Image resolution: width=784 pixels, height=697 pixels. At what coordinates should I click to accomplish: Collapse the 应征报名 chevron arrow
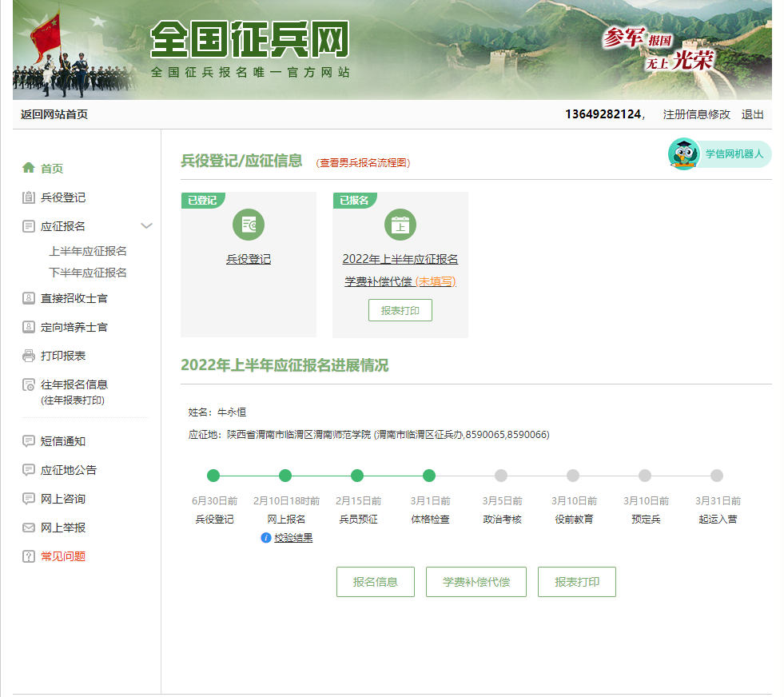pos(146,226)
